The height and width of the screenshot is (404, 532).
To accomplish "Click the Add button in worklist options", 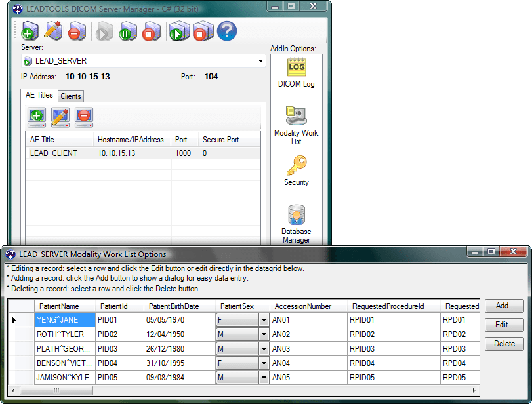I will pyautogui.click(x=504, y=306).
